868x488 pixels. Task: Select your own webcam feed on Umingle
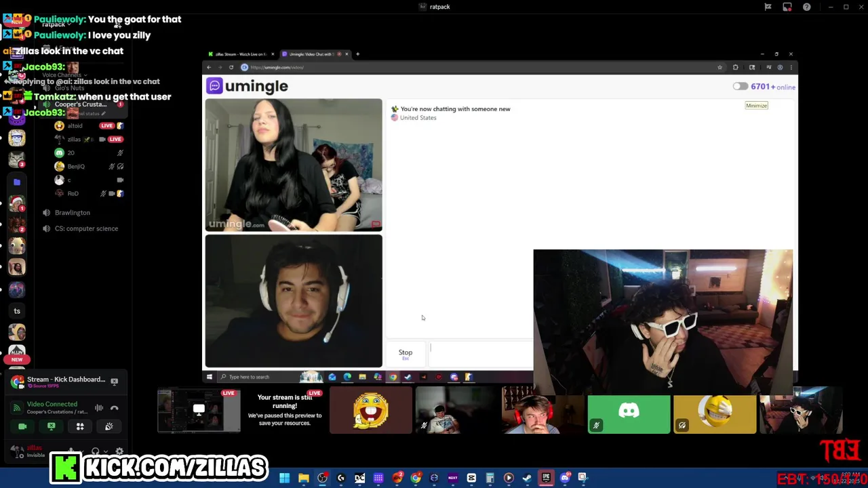click(294, 301)
